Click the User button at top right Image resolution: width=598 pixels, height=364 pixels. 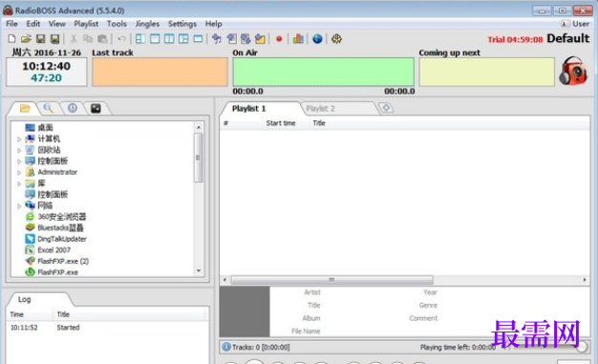[x=575, y=24]
